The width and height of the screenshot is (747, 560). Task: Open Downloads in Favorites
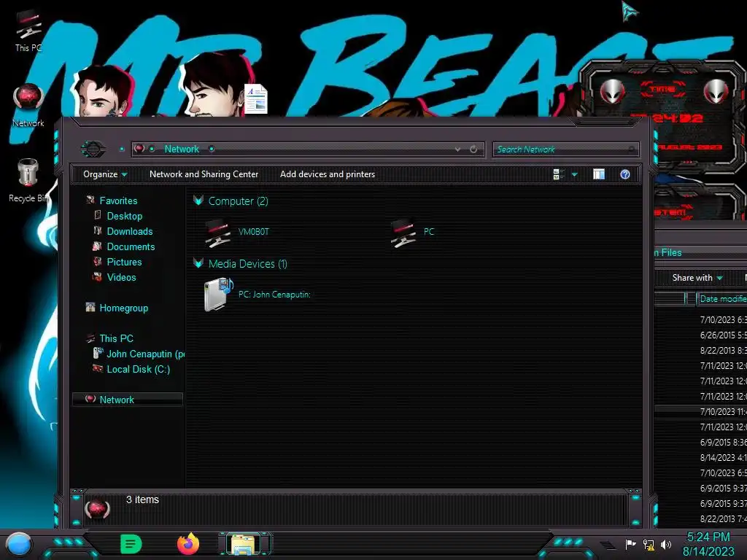click(x=130, y=231)
